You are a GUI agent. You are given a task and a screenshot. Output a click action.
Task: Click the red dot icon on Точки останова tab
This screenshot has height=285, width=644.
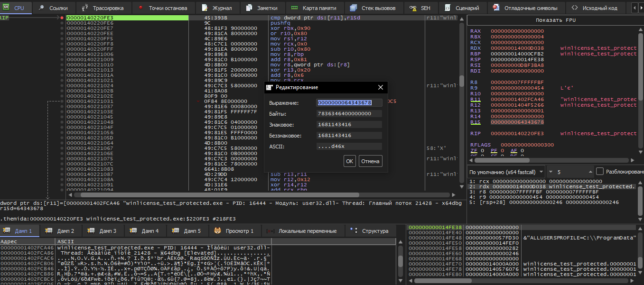140,8
